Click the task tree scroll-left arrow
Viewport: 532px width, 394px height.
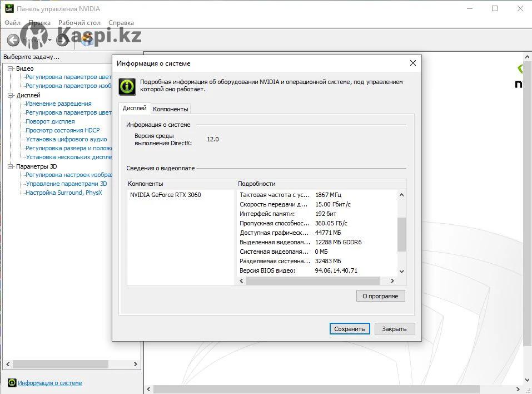point(8,364)
